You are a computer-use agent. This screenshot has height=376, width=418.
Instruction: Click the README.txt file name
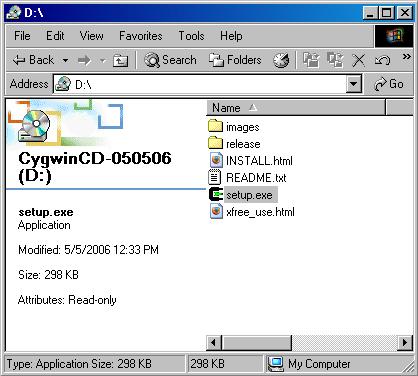256,178
